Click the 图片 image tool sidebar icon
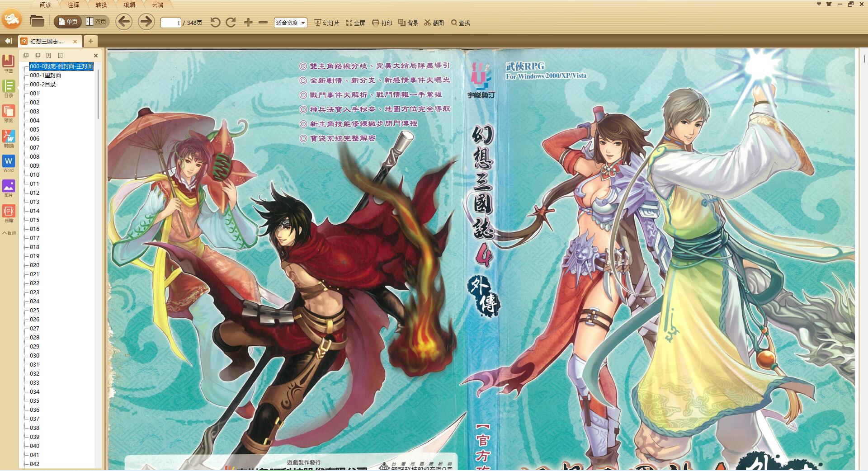Screen dimensions: 868x471 pyautogui.click(x=9, y=188)
